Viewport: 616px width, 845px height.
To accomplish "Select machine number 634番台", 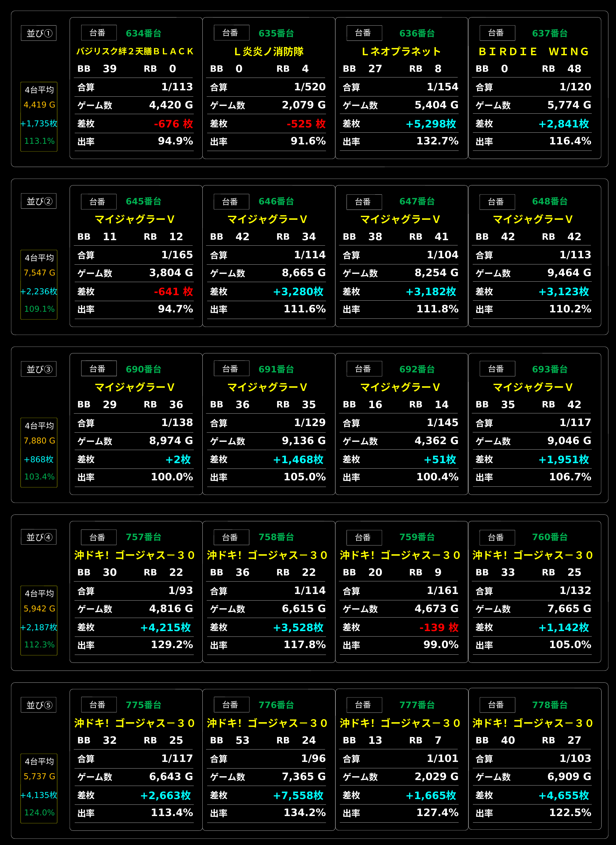I will coord(144,34).
